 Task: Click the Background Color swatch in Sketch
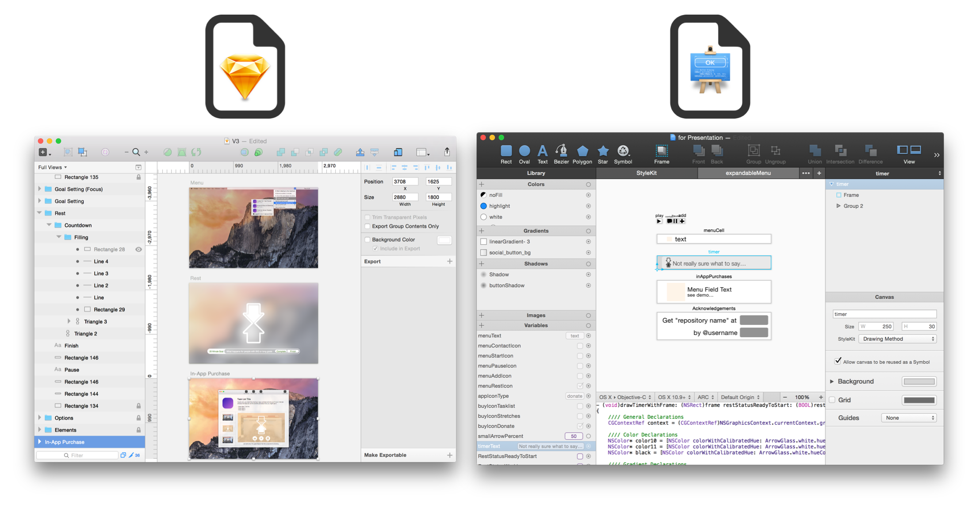[x=444, y=240]
